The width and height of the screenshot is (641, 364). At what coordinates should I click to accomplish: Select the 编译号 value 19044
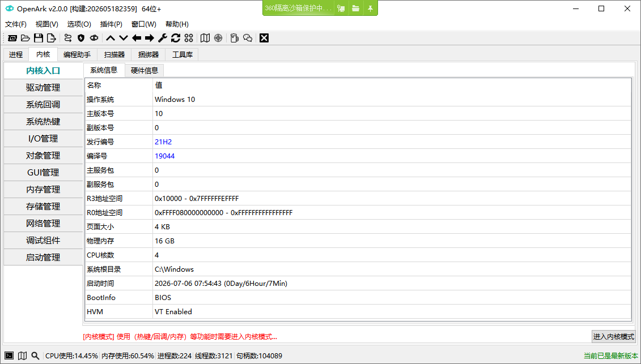coord(165,156)
